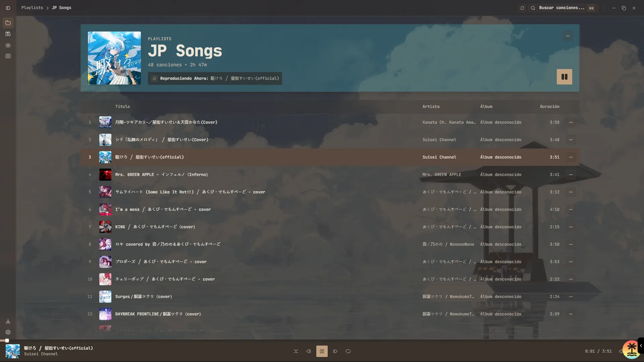This screenshot has width=644, height=362.
Task: Open more options for DAYBREAK FRONTLINE
Action: pyautogui.click(x=571, y=314)
